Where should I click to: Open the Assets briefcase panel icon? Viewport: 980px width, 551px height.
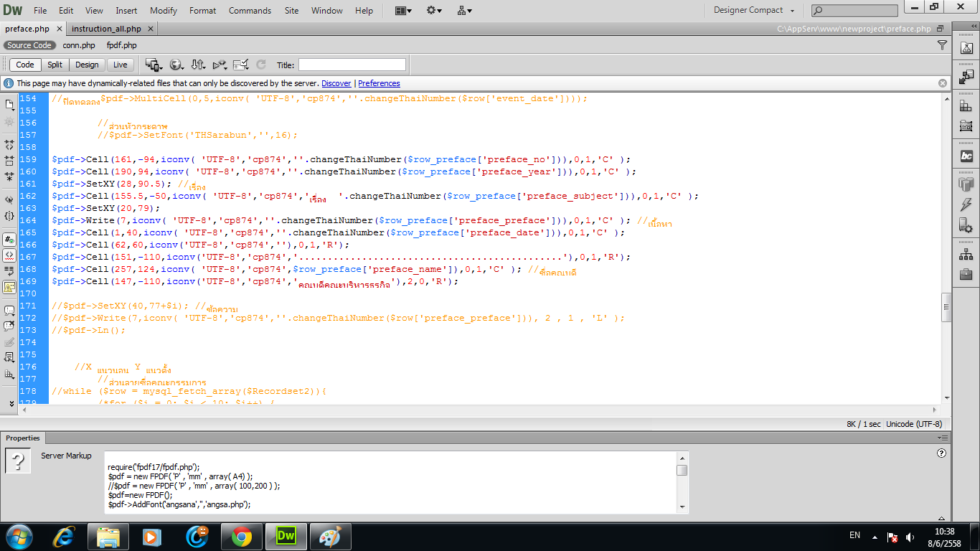[x=966, y=275]
